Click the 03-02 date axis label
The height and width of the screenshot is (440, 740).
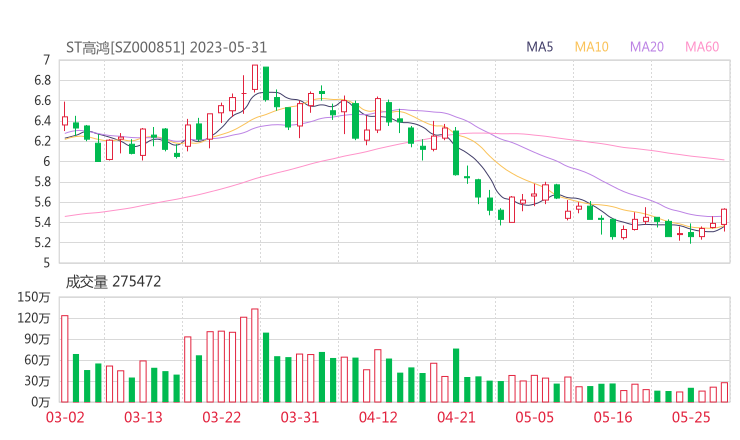click(x=65, y=417)
